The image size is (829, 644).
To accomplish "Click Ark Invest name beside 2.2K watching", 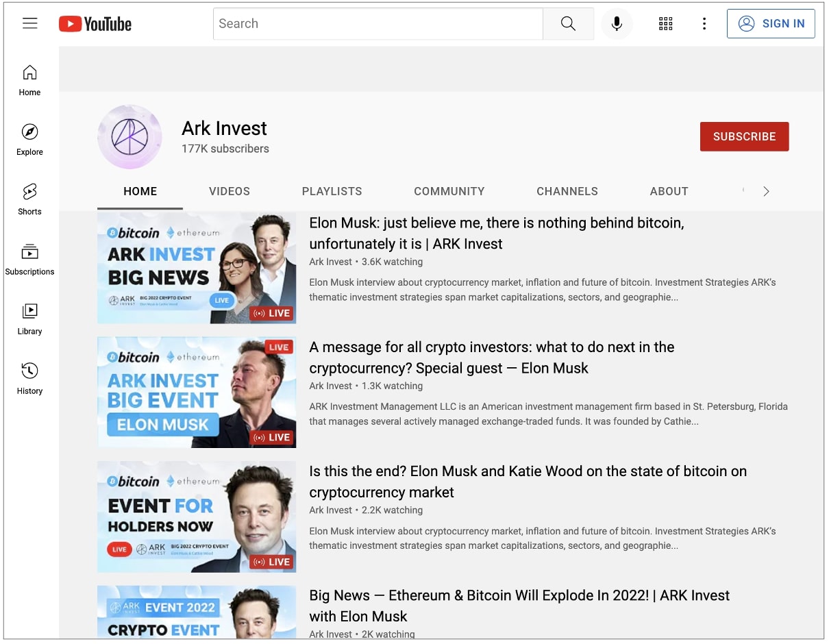I will click(x=330, y=510).
